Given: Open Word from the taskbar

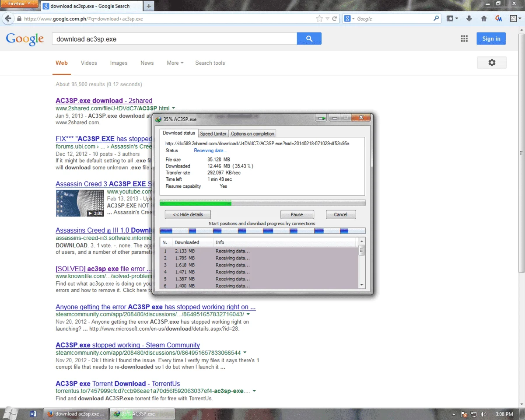Looking at the screenshot, I should pyautogui.click(x=33, y=413).
